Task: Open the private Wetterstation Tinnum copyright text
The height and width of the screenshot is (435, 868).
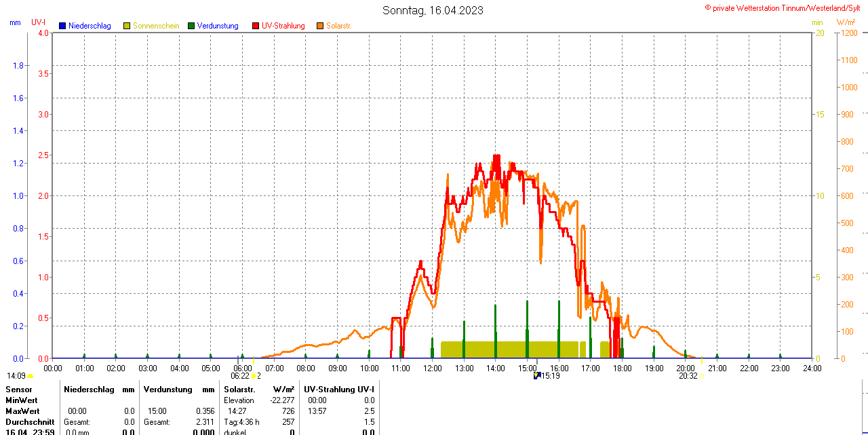Action: [785, 7]
